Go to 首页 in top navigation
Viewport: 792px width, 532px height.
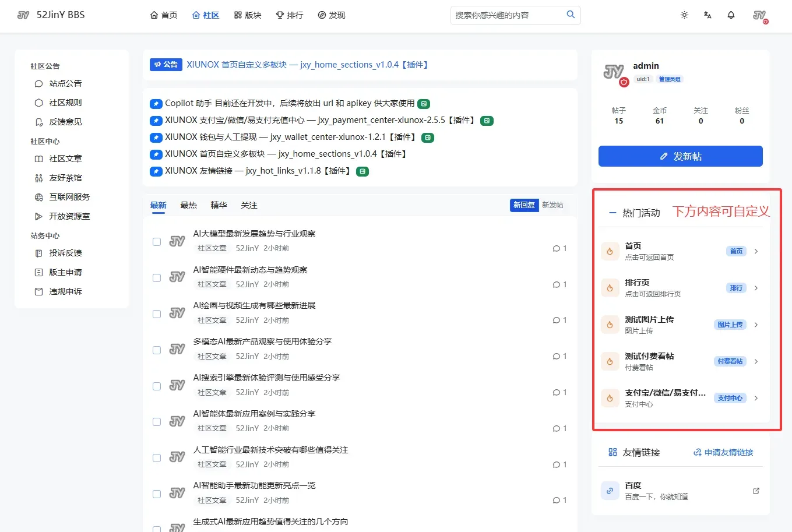[164, 15]
